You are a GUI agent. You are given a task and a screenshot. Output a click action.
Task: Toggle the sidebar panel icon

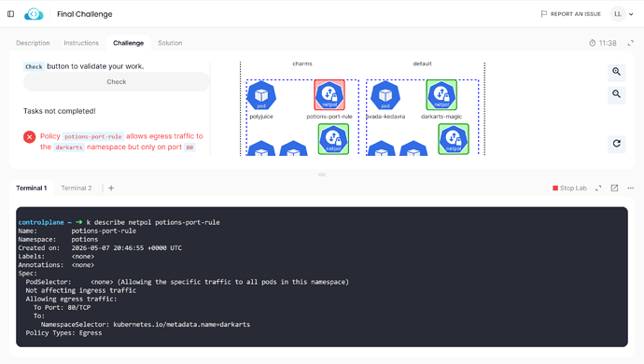[x=10, y=14]
